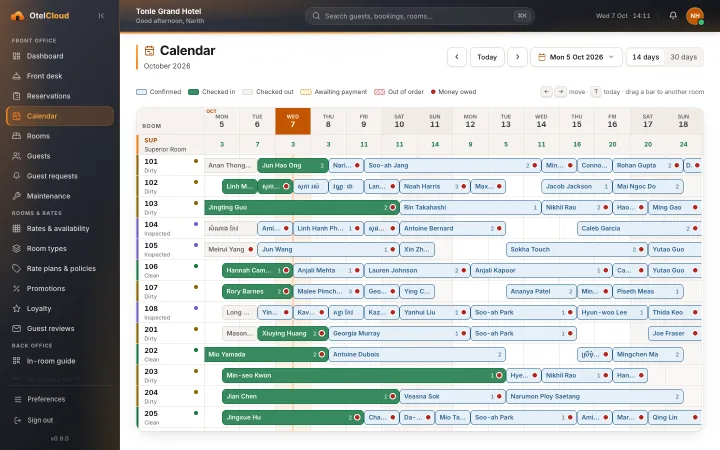This screenshot has width=720, height=450.
Task: Open Lauren Johnson's reservation in room 106
Action: click(417, 270)
